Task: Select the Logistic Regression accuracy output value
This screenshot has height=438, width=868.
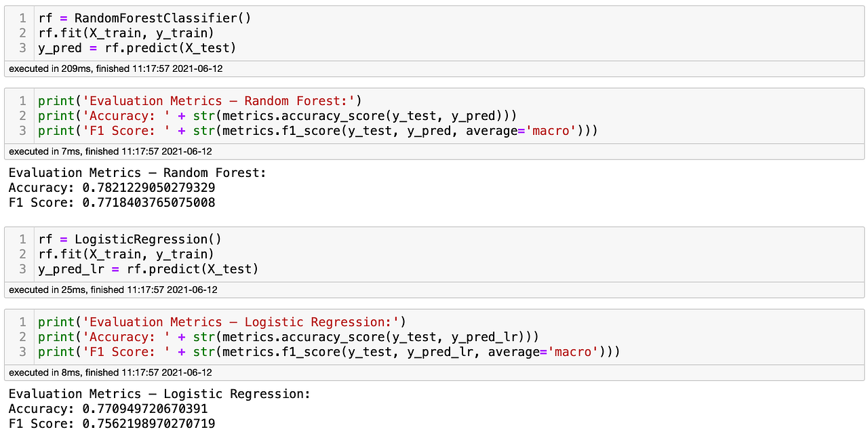Action: pyautogui.click(x=144, y=408)
